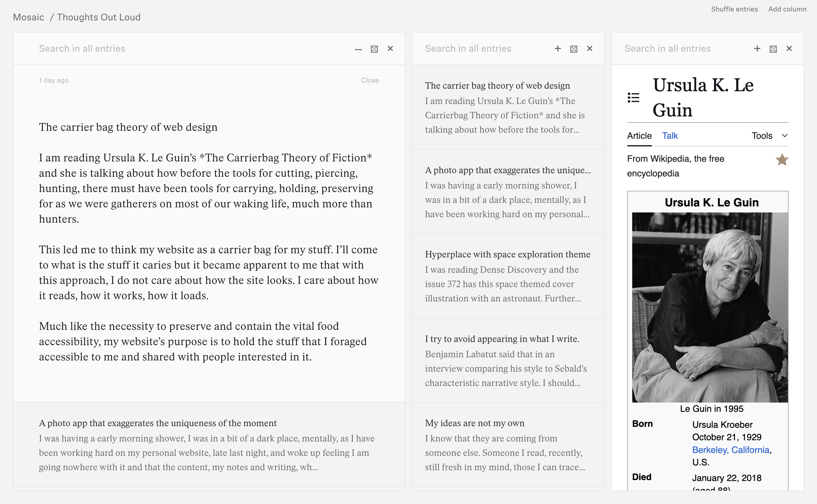
Task: Click Le Guin 1995 portrait photo
Action: (x=710, y=307)
